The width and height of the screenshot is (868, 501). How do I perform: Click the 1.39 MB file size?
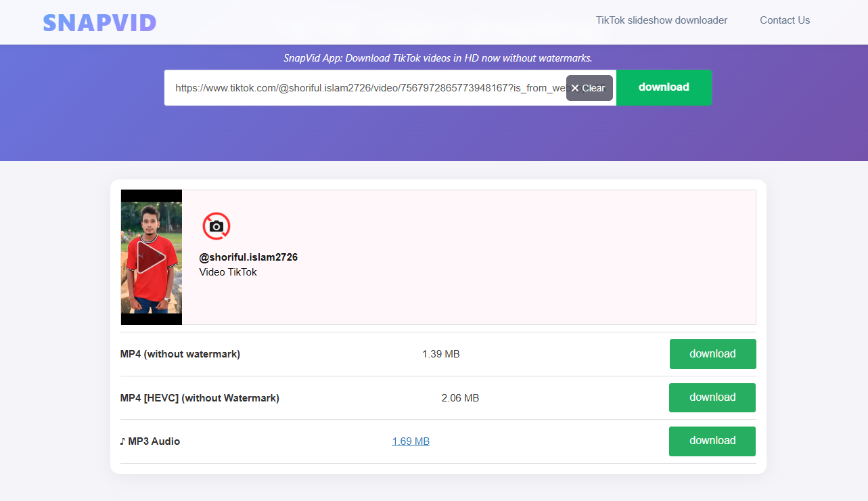click(x=440, y=354)
